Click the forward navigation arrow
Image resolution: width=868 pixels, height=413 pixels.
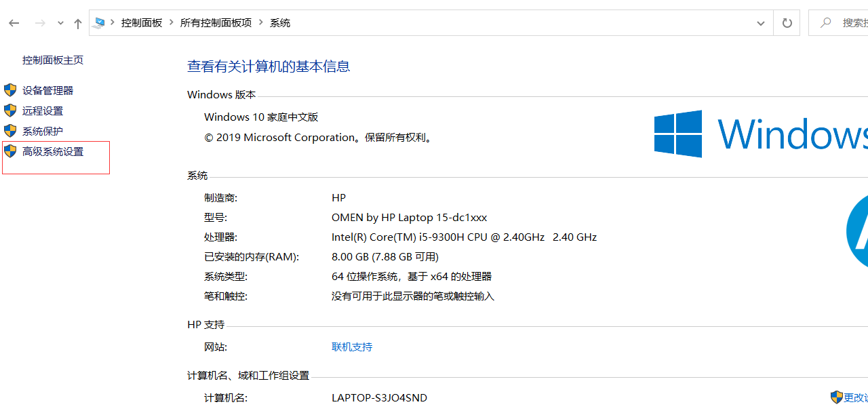point(40,23)
